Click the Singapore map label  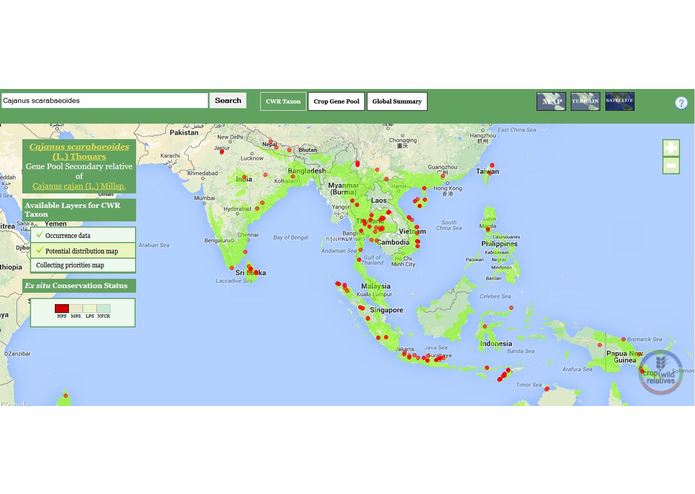pyautogui.click(x=387, y=310)
